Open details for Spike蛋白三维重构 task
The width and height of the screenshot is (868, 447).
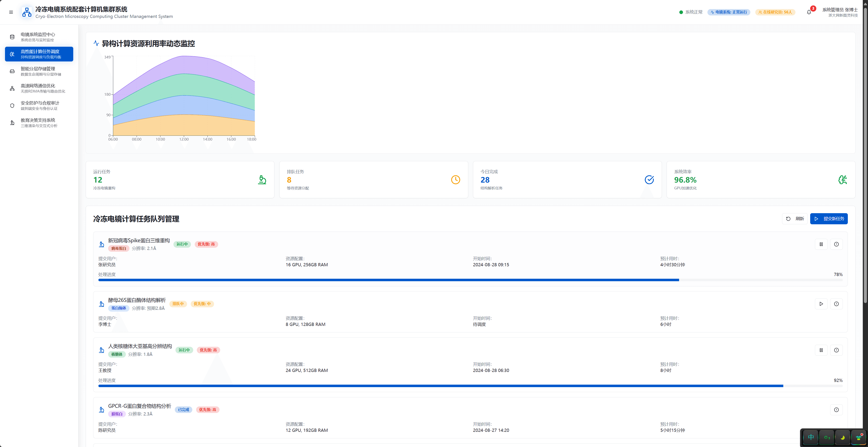[x=836, y=244]
